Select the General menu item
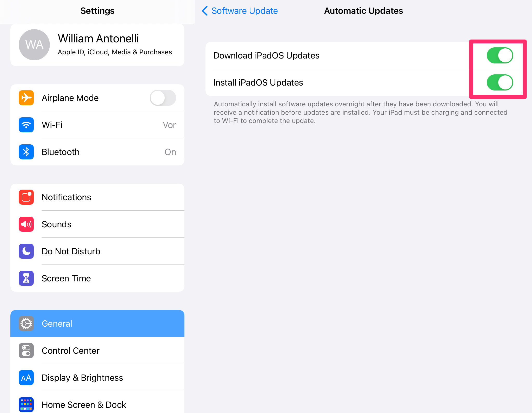This screenshot has width=532, height=413. coord(97,324)
